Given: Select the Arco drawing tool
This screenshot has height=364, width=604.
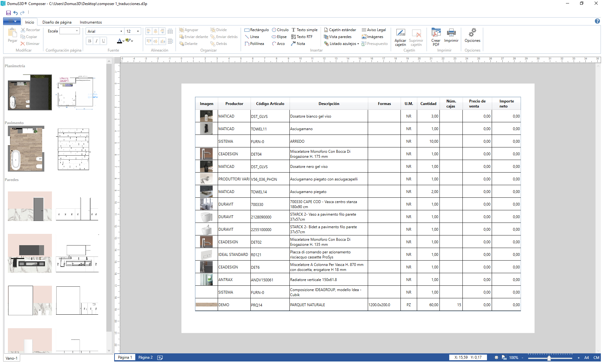Looking at the screenshot, I should tap(278, 44).
